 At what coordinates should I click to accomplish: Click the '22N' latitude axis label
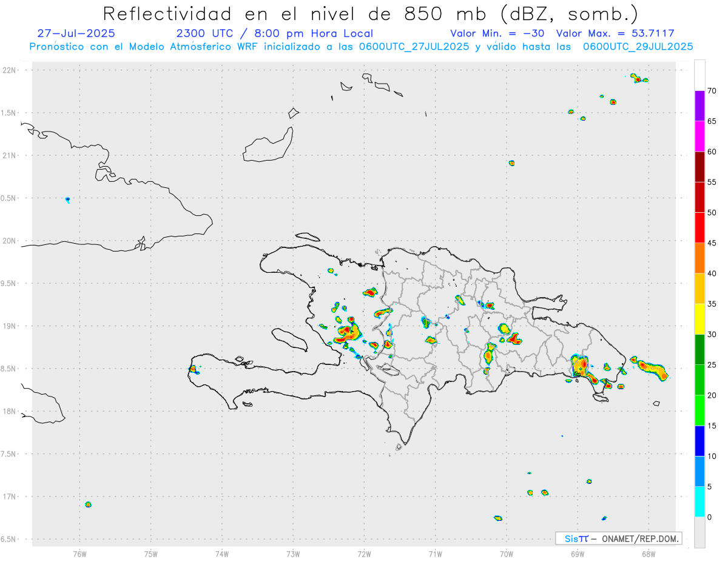tap(9, 70)
